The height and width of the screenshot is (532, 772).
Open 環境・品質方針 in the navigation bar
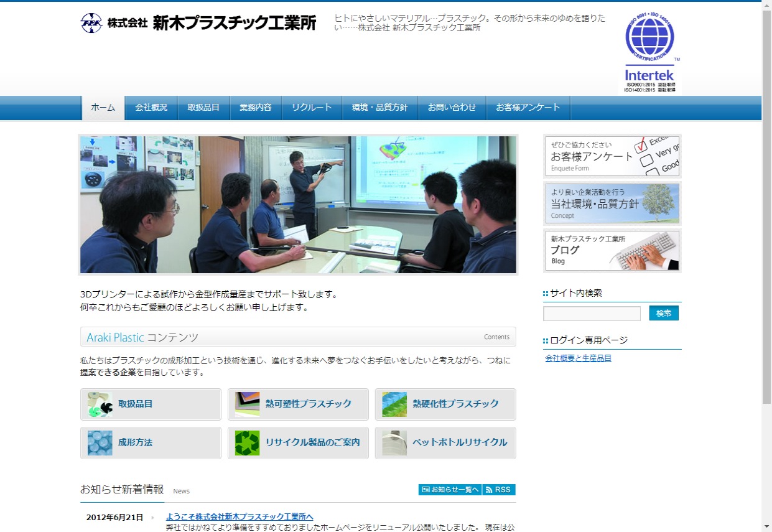pos(380,108)
